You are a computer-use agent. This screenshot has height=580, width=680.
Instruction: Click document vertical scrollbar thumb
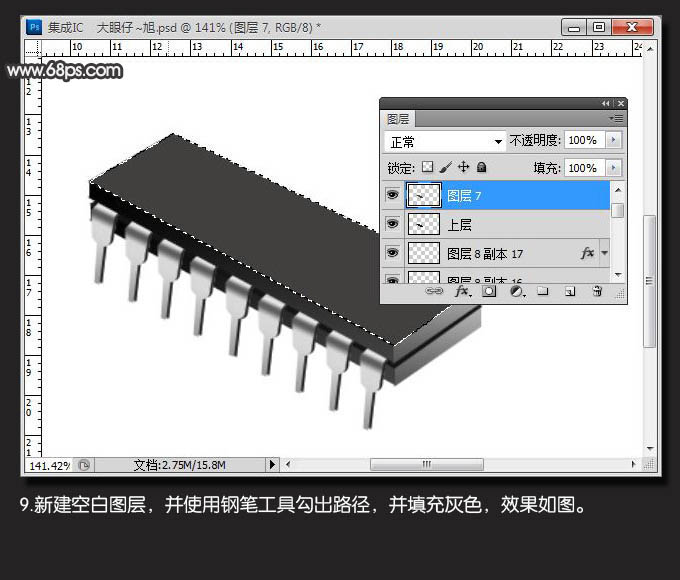tap(650, 281)
